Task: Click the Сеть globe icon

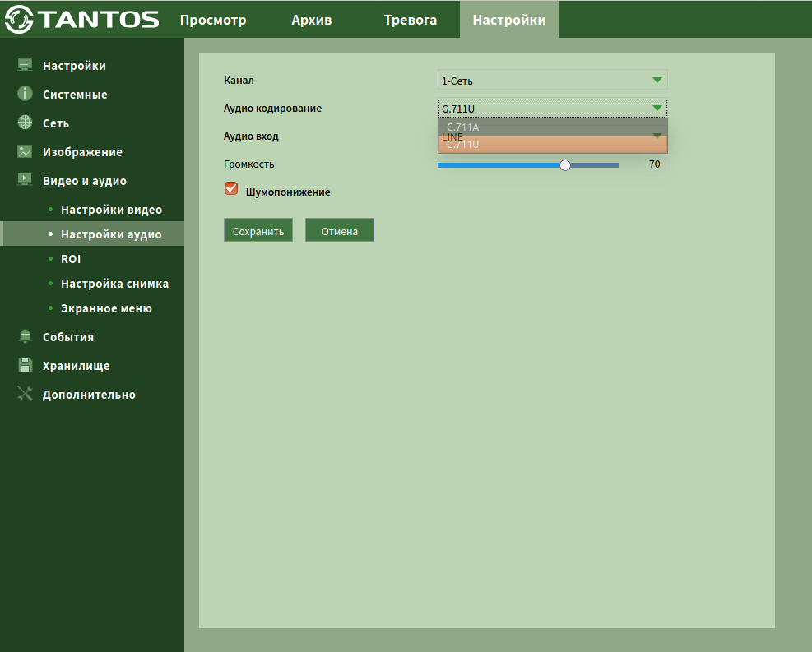Action: [x=25, y=123]
